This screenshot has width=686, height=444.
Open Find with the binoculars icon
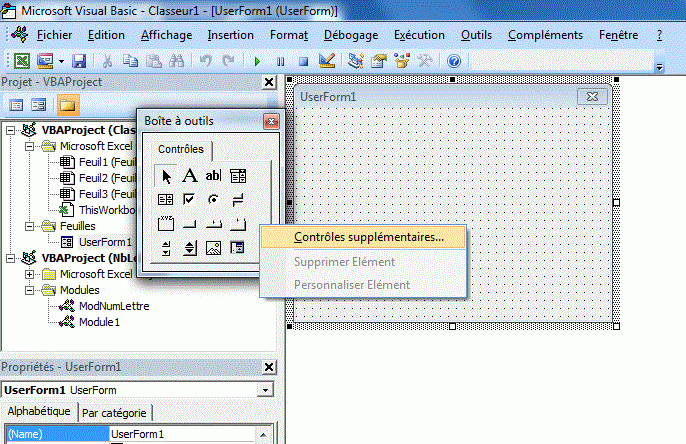point(177,61)
